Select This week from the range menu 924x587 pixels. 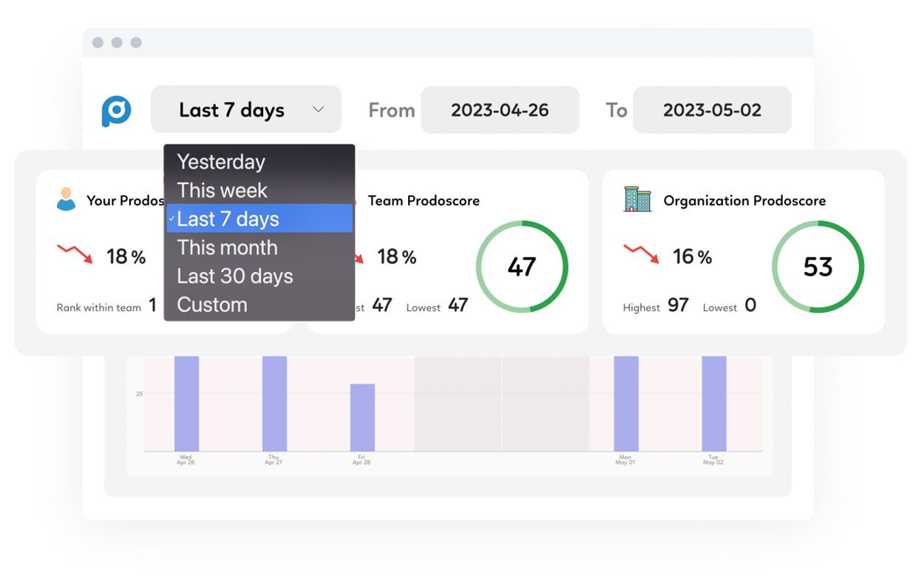click(259, 190)
